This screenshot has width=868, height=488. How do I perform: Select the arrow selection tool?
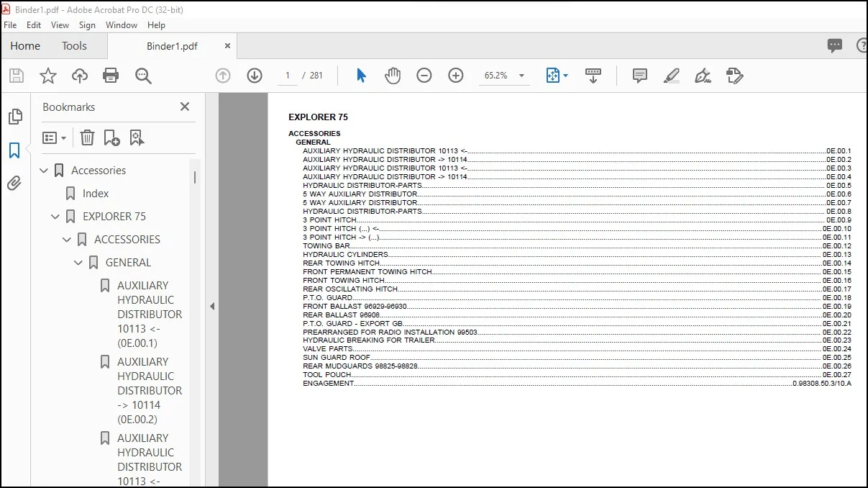click(361, 76)
